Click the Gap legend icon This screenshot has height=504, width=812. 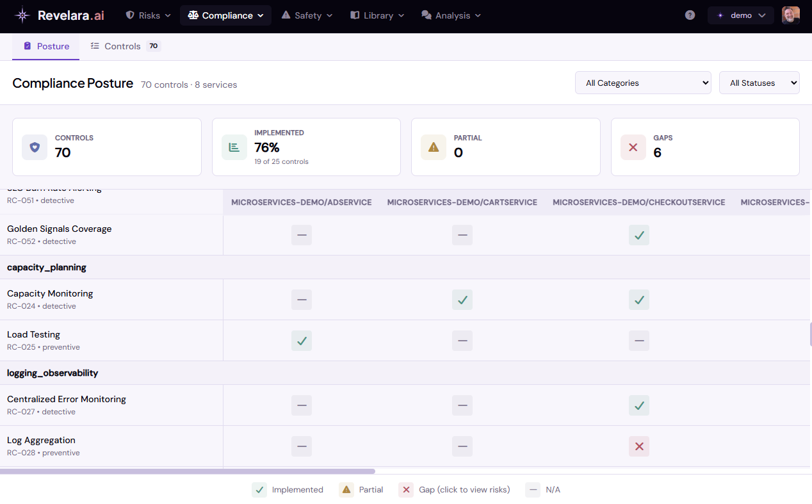point(406,490)
